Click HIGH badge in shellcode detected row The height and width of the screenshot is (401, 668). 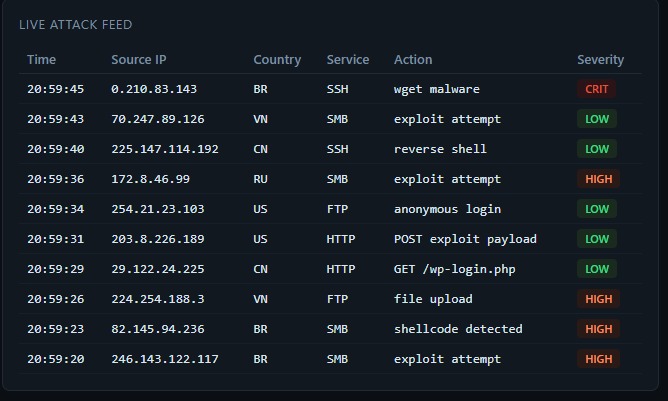coord(599,329)
